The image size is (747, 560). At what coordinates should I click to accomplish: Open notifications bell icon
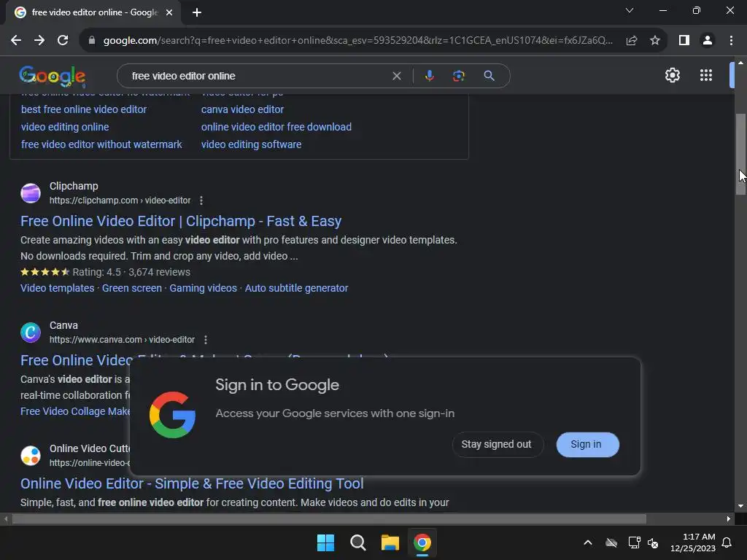727,542
